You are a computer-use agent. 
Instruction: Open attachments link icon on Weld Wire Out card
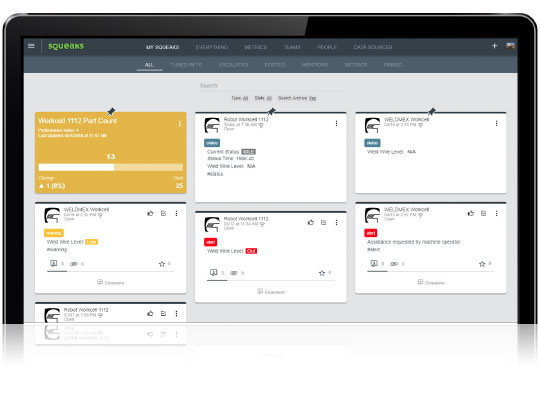coord(234,273)
